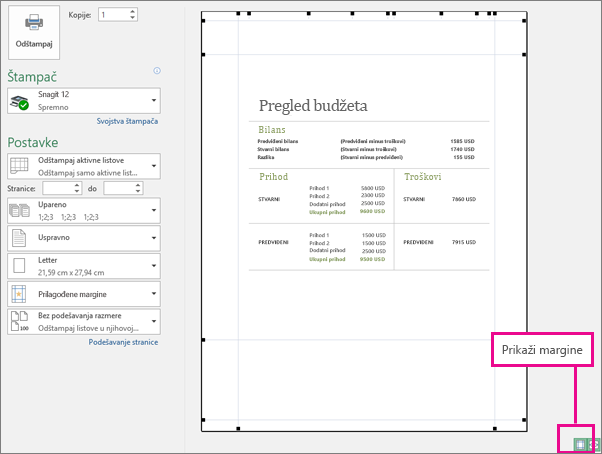Open the Uspravno orientation dropdown

tap(84, 238)
